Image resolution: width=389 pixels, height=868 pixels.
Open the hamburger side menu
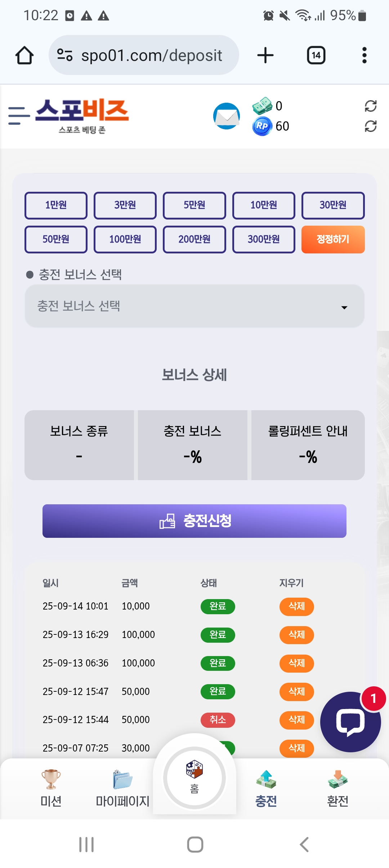(x=19, y=116)
